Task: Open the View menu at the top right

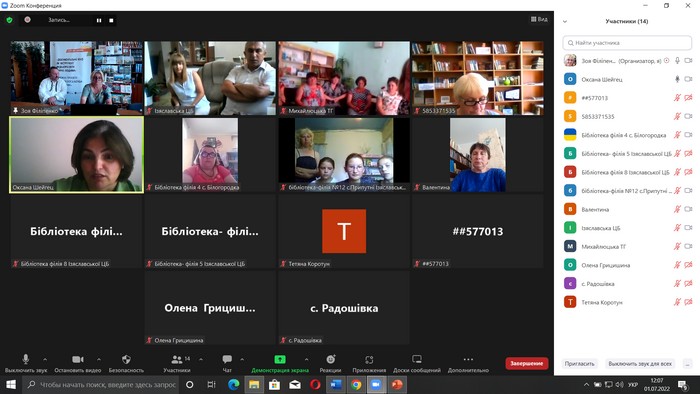Action: pos(539,19)
